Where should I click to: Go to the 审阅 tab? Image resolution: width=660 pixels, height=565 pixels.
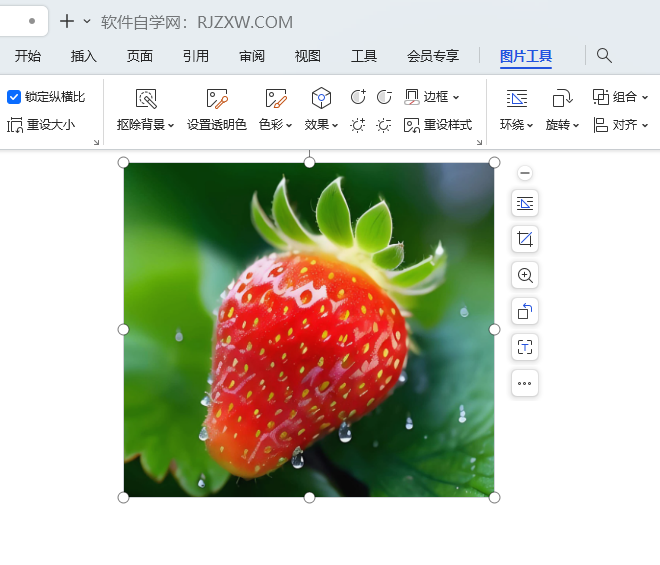tap(252, 56)
